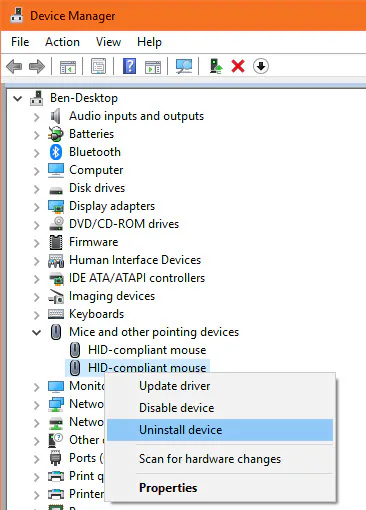Screen dimensions: 366x510
Task: Expand the Computer category
Action: coord(37,171)
